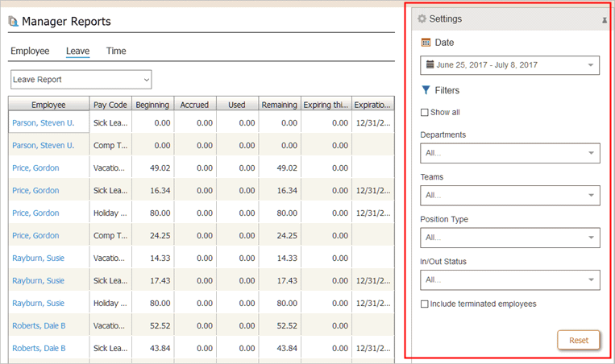Open the date range dropdown
The height and width of the screenshot is (364, 615).
pos(509,65)
